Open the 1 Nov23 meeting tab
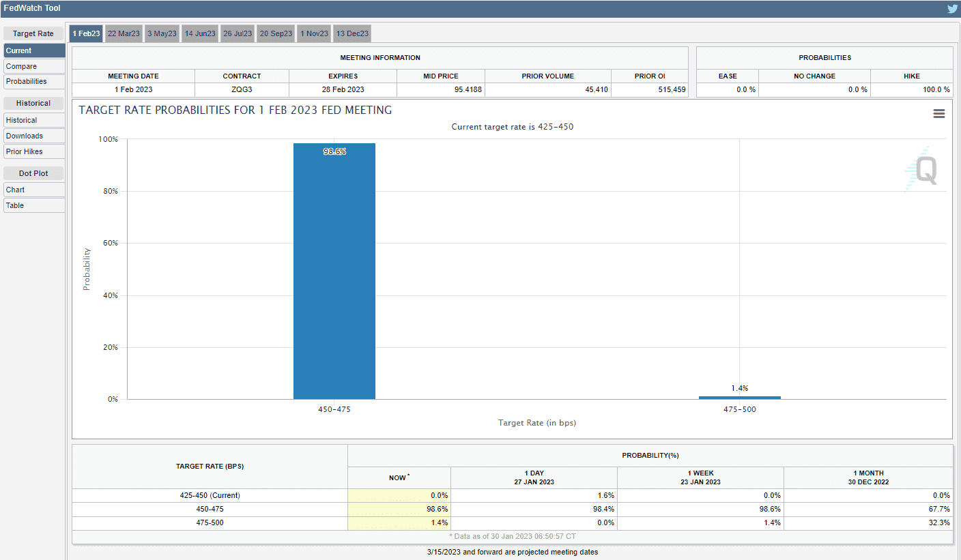961x560 pixels. click(x=314, y=33)
